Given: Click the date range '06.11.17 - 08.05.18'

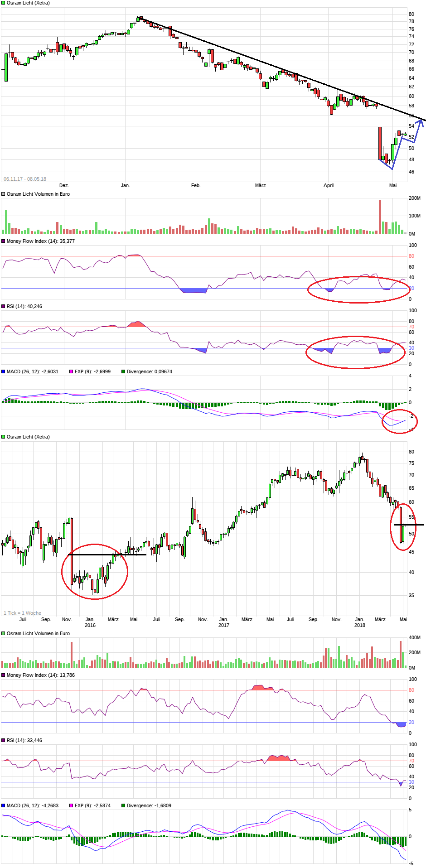Looking at the screenshot, I should click(25, 179).
